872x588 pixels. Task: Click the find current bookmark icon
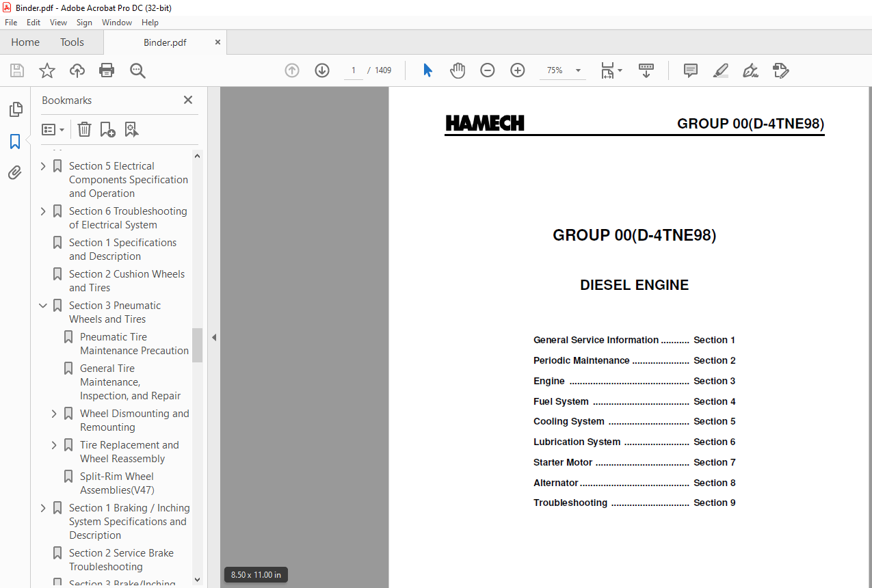pyautogui.click(x=131, y=129)
